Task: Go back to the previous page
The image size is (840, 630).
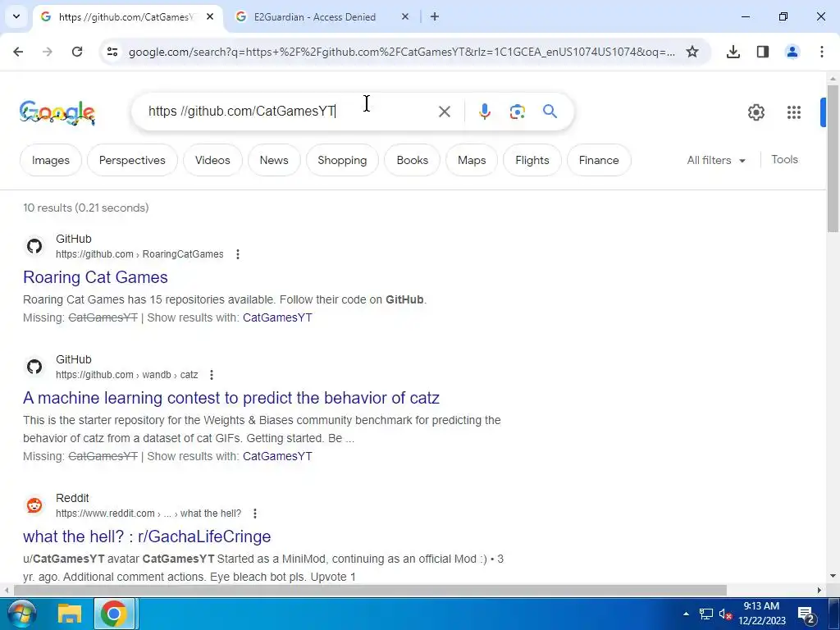Action: (x=18, y=52)
